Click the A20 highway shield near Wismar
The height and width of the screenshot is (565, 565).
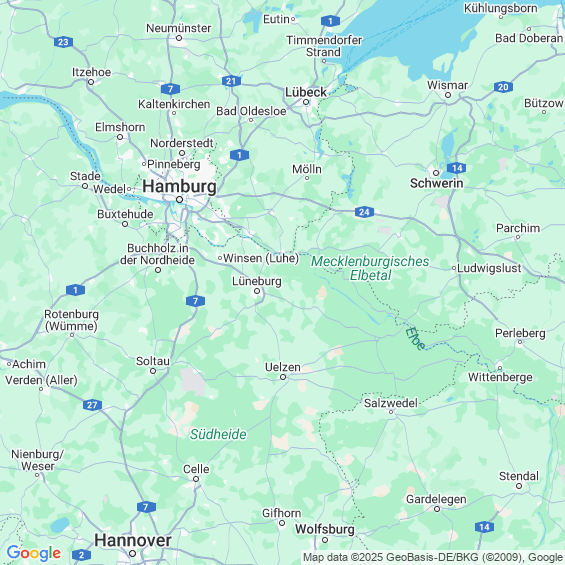(503, 87)
